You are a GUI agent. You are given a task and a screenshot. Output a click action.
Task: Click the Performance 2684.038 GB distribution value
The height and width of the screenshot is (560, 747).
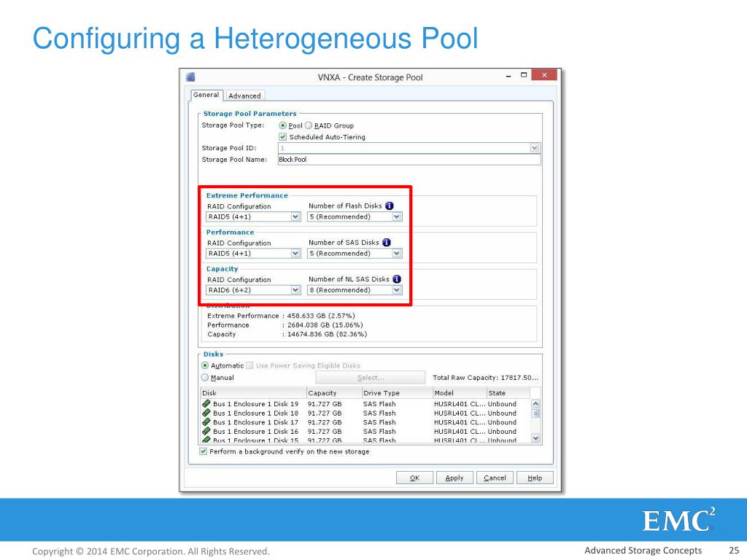325,324
